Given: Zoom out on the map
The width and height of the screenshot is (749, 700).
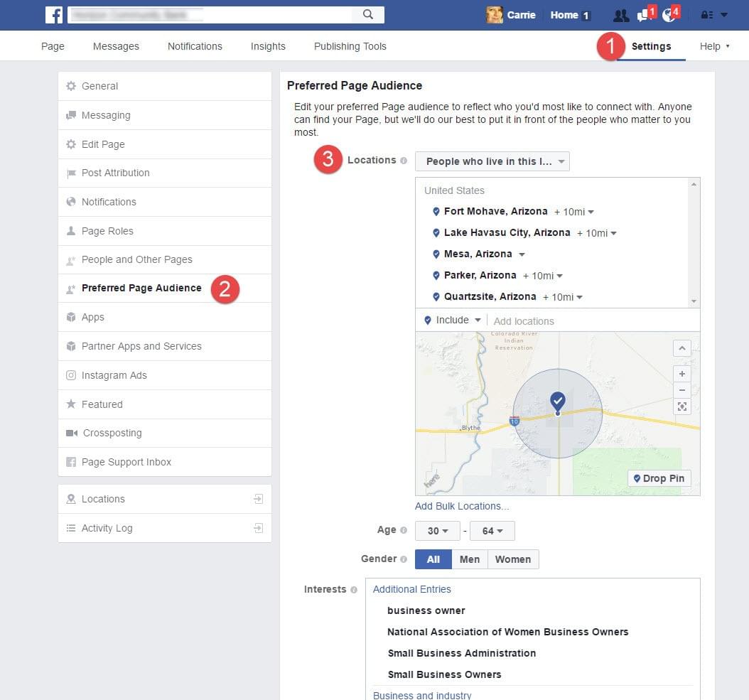Looking at the screenshot, I should [682, 390].
